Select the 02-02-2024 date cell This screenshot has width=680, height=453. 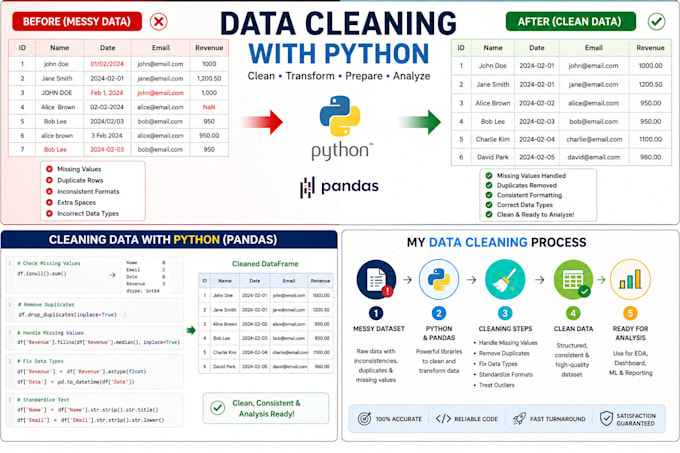[x=107, y=107]
